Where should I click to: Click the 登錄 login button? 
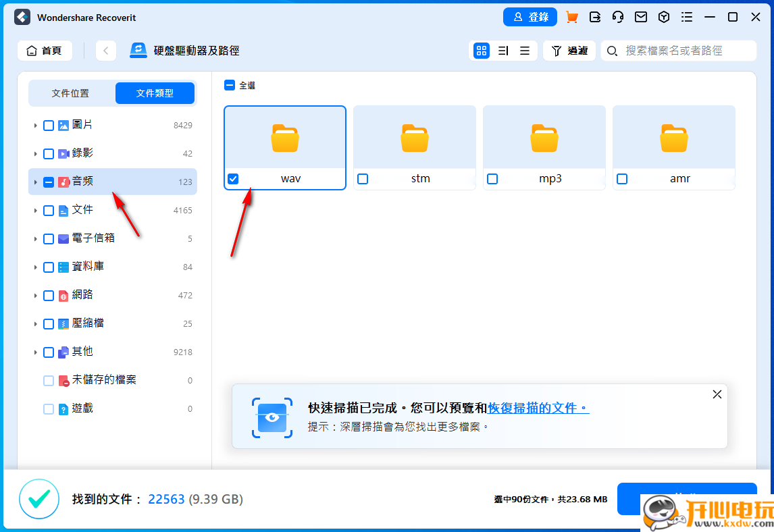click(530, 17)
